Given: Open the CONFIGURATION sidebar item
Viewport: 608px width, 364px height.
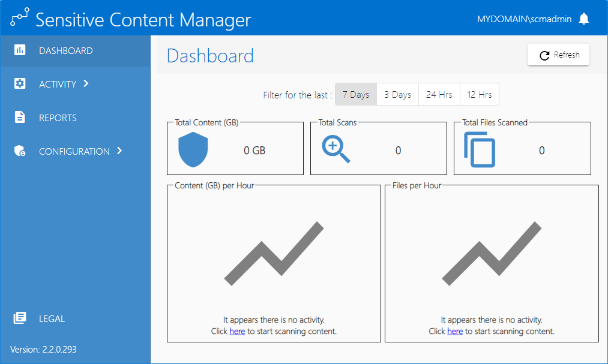Looking at the screenshot, I should click(76, 151).
